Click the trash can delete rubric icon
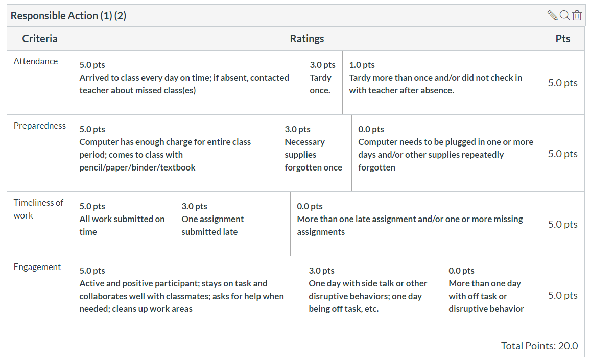Viewport: 591px width, 364px height. click(x=577, y=15)
